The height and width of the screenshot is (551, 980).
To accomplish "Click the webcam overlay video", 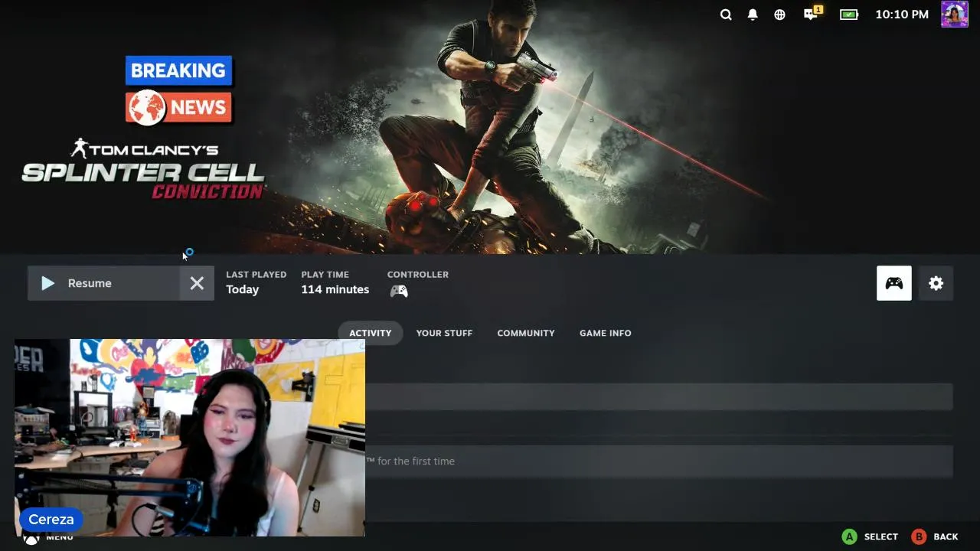I will click(x=190, y=438).
